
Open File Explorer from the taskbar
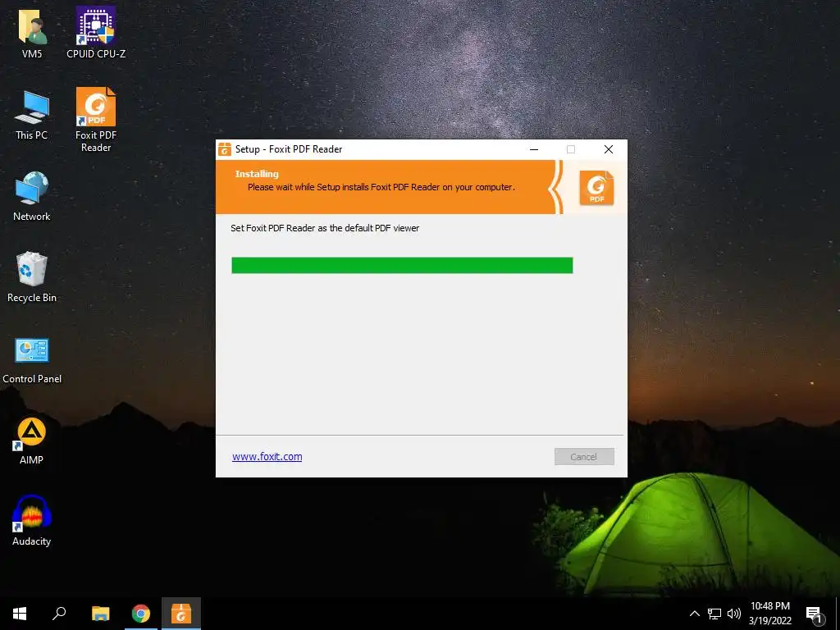pos(100,614)
